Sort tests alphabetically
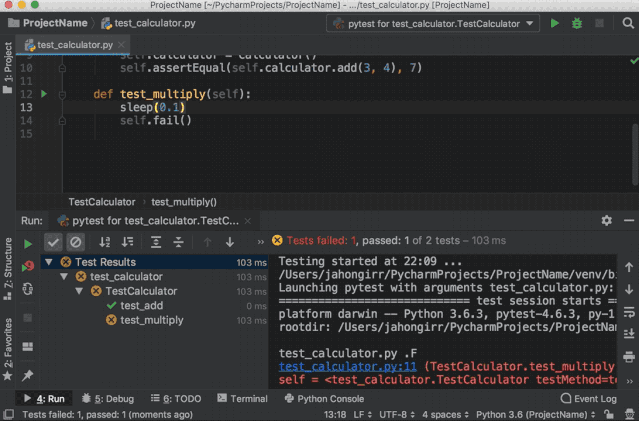The width and height of the screenshot is (639, 421). 105,242
